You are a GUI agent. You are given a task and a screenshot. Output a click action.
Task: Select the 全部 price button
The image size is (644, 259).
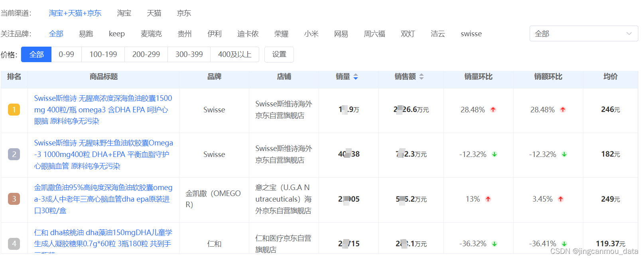pos(36,55)
